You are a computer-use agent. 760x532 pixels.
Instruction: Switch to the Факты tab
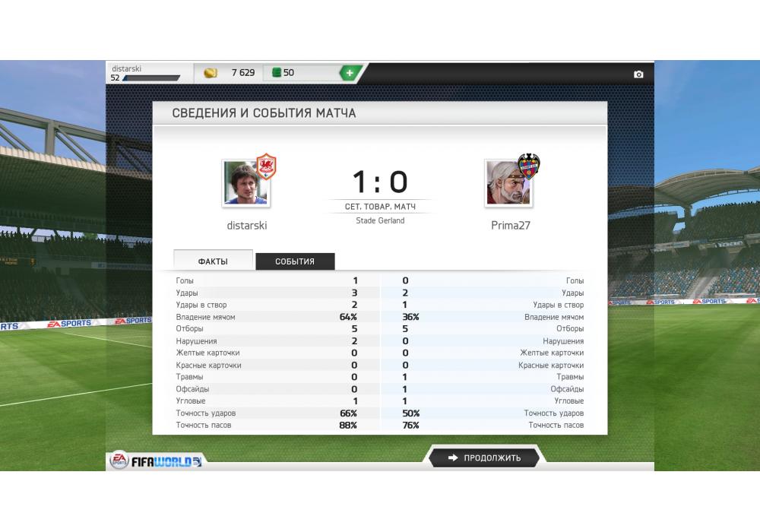point(213,261)
